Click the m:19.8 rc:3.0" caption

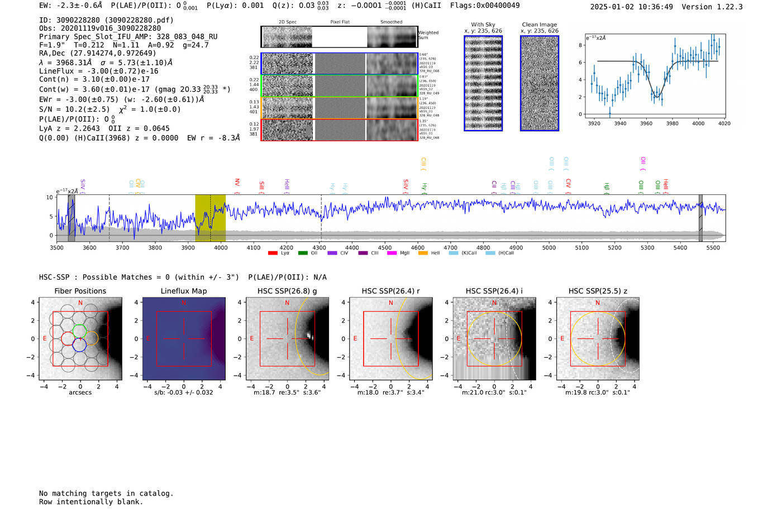tap(598, 392)
